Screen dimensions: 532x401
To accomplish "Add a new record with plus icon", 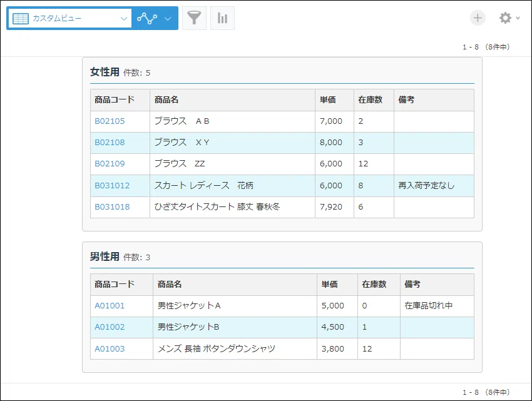I will [478, 18].
